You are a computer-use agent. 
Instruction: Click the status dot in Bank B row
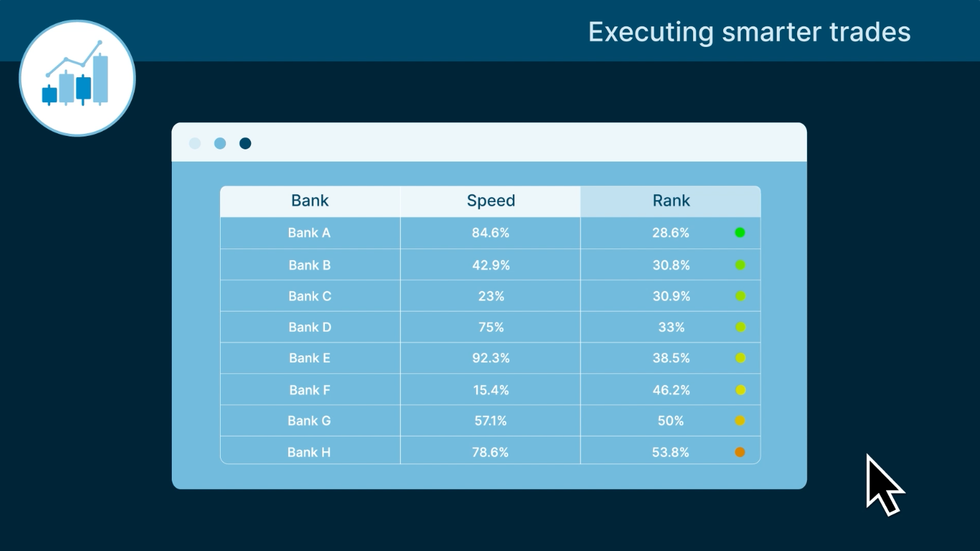(x=740, y=265)
